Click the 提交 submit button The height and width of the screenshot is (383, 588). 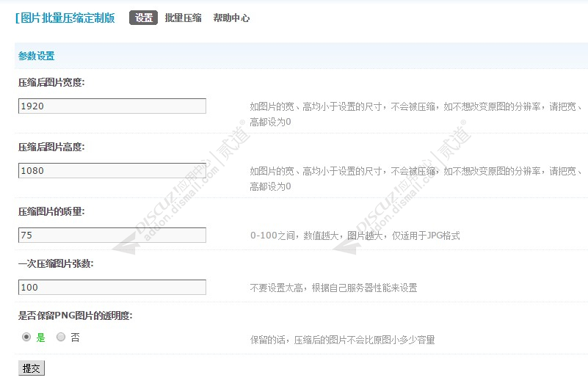(x=32, y=368)
